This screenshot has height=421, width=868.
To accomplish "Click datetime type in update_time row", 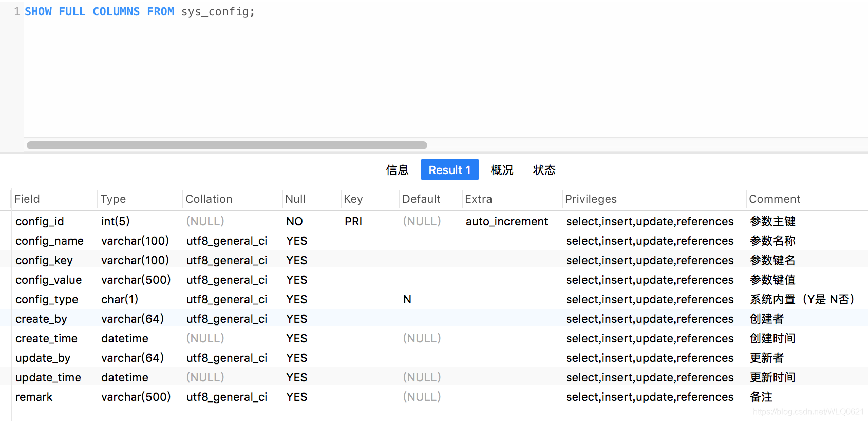I will click(125, 377).
